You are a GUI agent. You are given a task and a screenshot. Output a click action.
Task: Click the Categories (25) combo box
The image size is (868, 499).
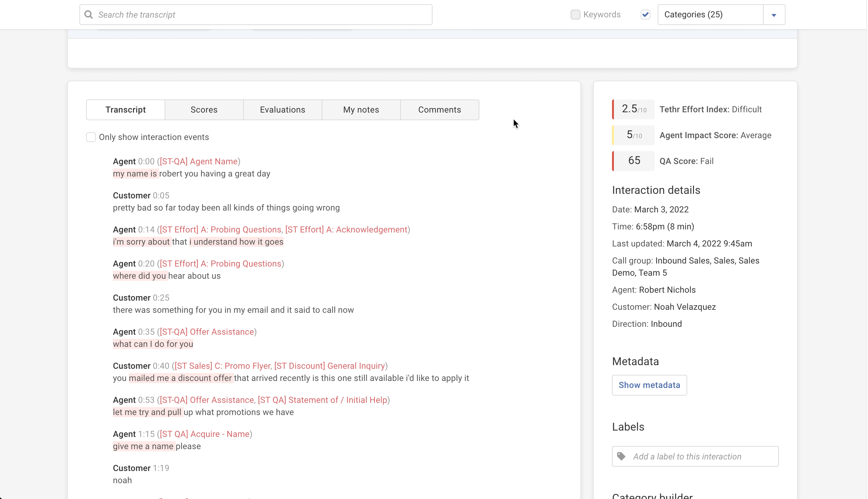point(710,14)
